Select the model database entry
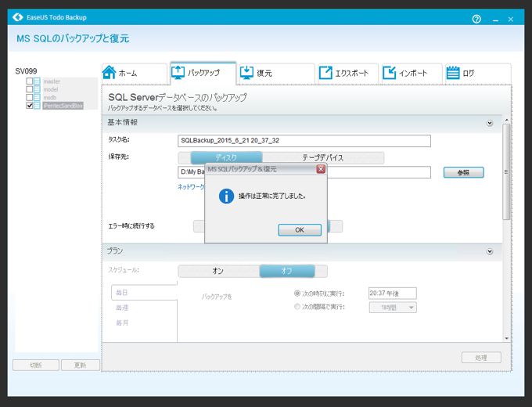 [51, 89]
